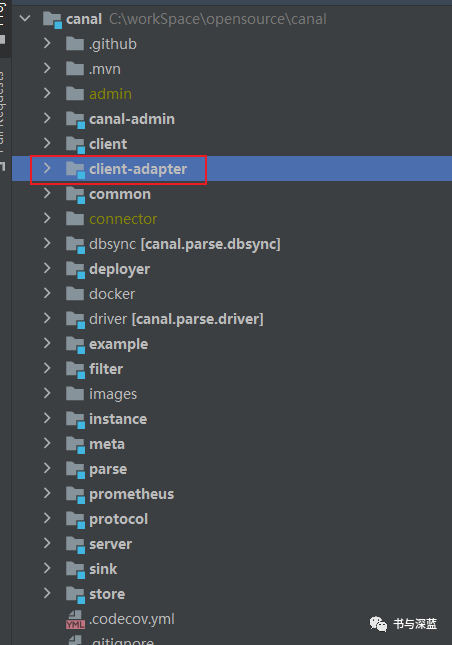The height and width of the screenshot is (645, 452).
Task: Select the dbsync [canal.parse.dbsync] module
Action: (x=185, y=244)
